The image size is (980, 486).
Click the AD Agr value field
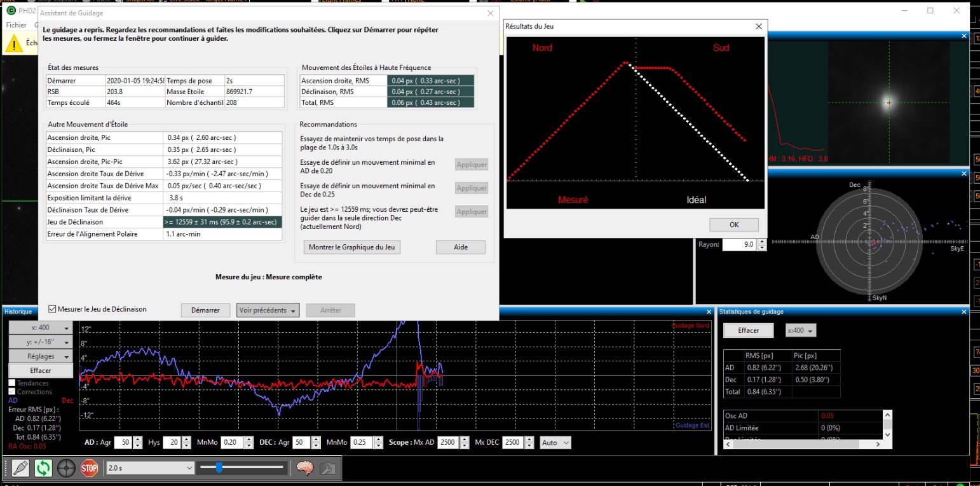pos(123,442)
